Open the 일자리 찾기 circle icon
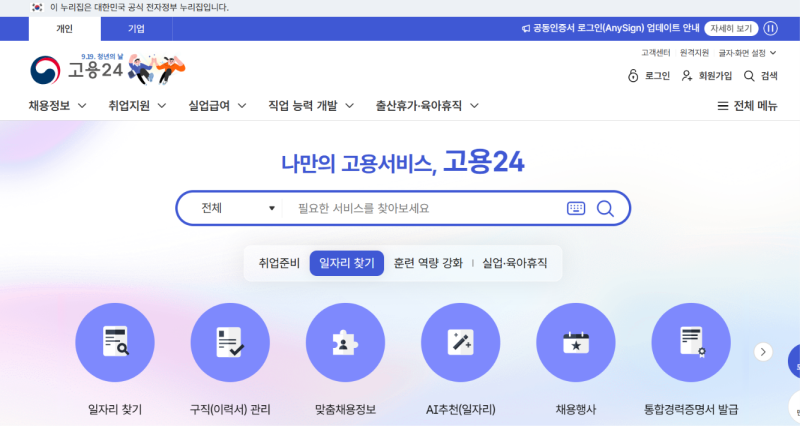800x426 pixels. tap(115, 342)
